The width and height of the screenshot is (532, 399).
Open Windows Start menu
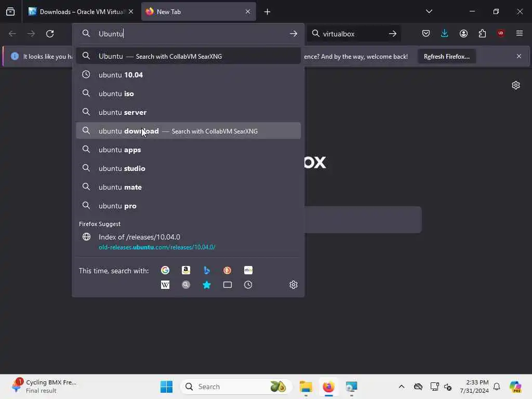tap(166, 387)
